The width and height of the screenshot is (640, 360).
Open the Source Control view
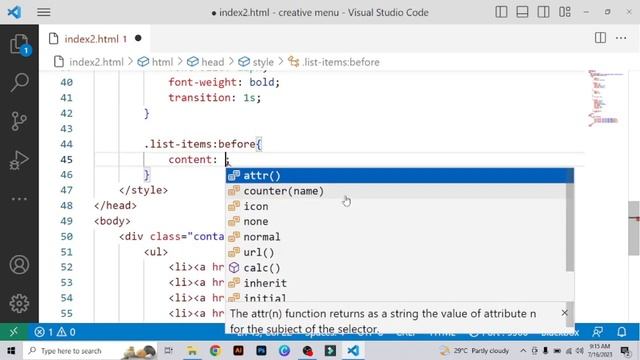19,121
